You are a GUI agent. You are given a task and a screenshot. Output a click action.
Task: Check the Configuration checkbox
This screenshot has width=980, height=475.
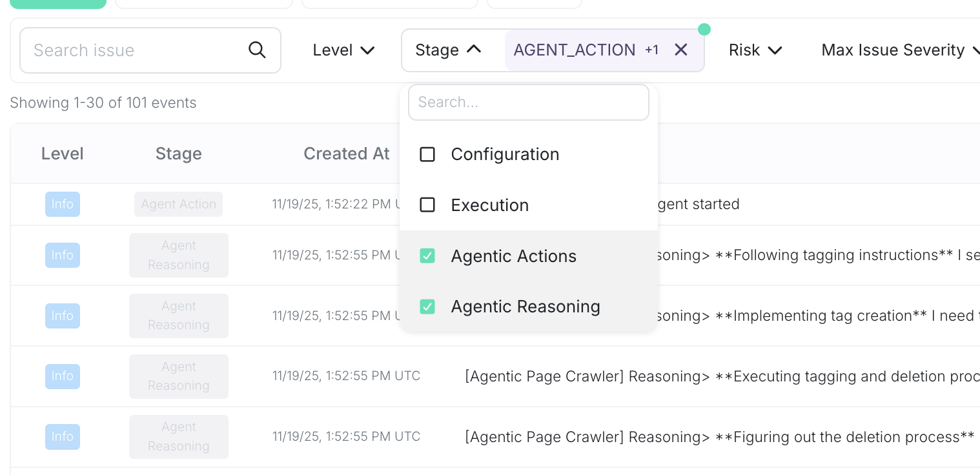pyautogui.click(x=427, y=154)
